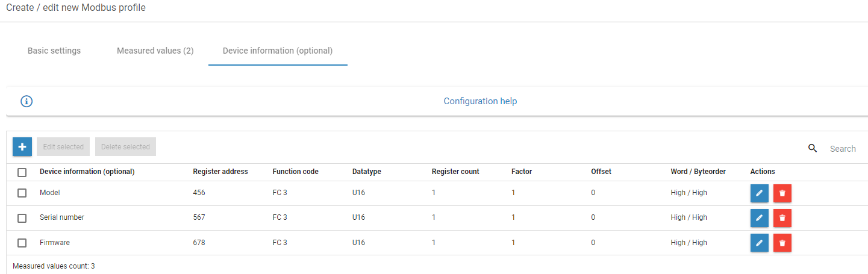868x274 pixels.
Task: Edit the Firmware row with pencil icon
Action: click(759, 243)
